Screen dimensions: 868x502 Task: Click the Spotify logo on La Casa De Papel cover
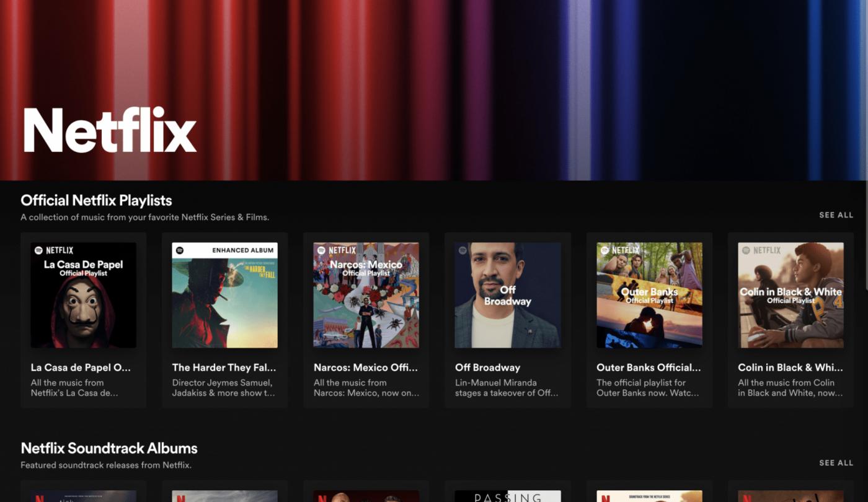(38, 250)
